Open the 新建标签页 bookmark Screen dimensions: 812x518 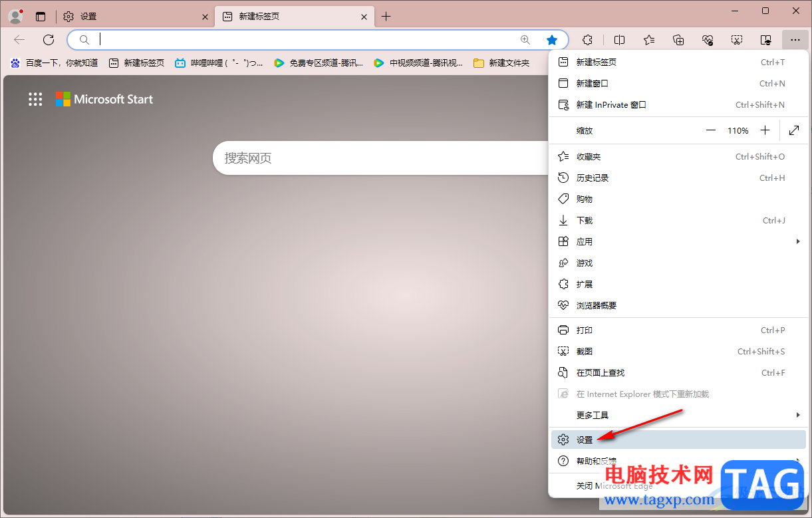tap(136, 63)
